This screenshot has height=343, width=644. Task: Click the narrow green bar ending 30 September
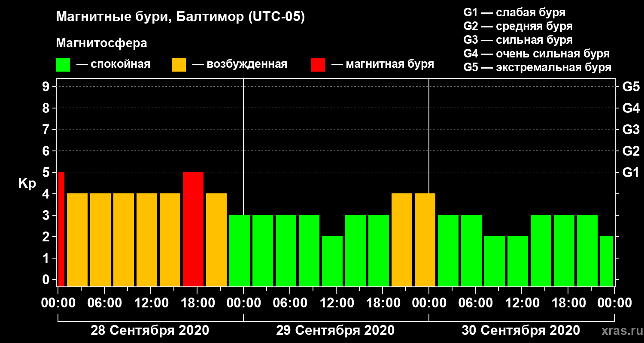point(607,262)
